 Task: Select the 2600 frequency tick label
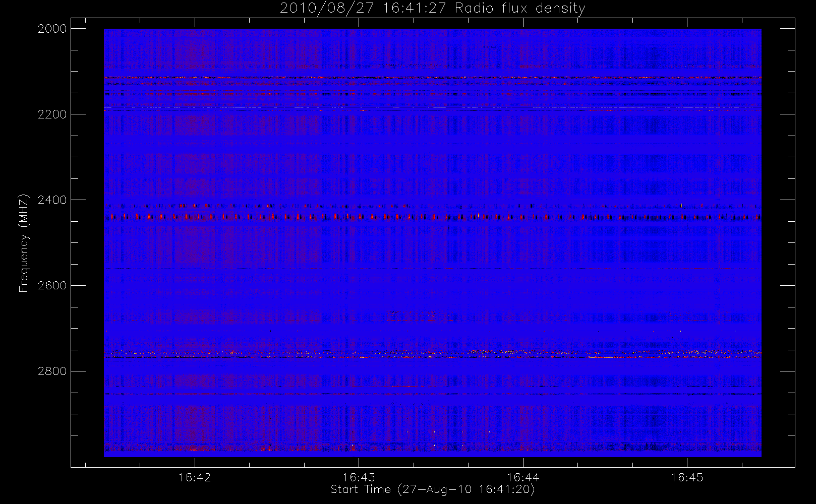(52, 286)
